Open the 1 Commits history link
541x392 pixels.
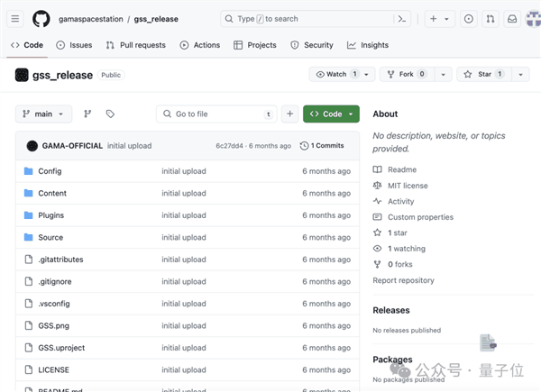(x=322, y=146)
